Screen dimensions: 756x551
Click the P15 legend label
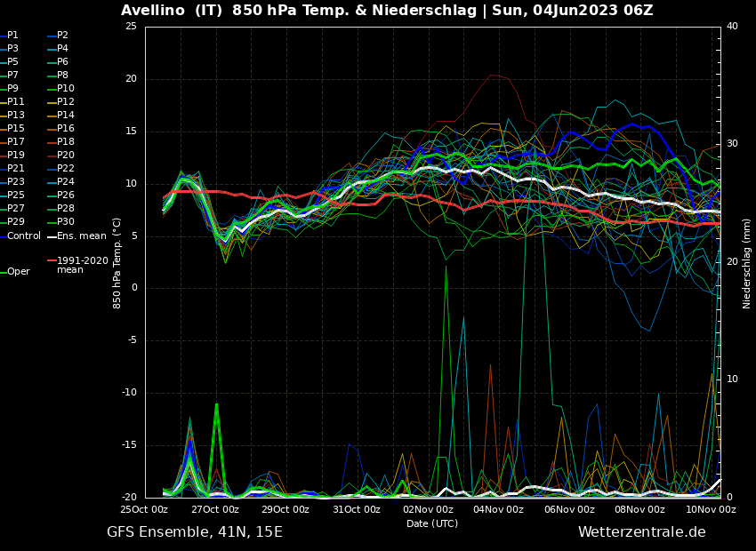[x=16, y=129]
